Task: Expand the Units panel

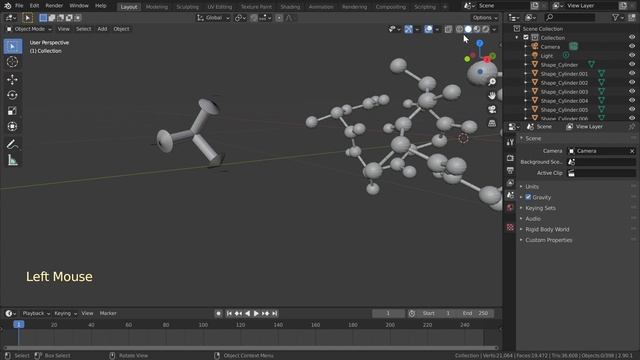Action: coord(532,187)
